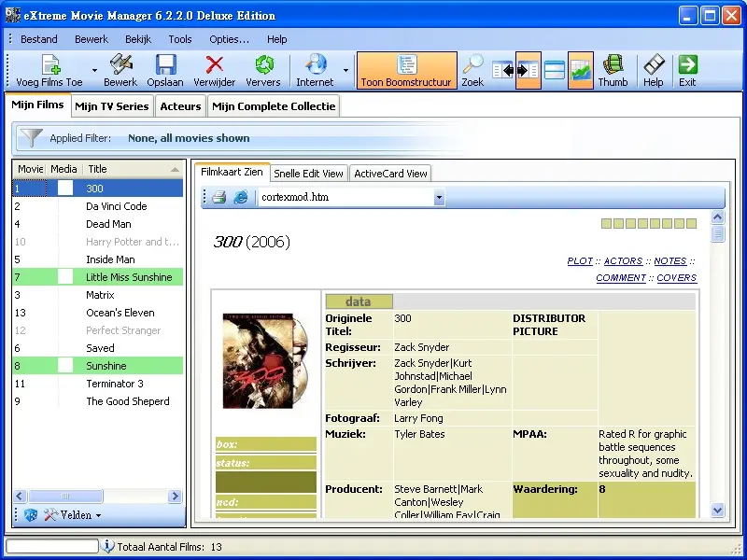Click the 300 DVD cover thumbnail
Screen dimensions: 747x560
[x=265, y=360]
